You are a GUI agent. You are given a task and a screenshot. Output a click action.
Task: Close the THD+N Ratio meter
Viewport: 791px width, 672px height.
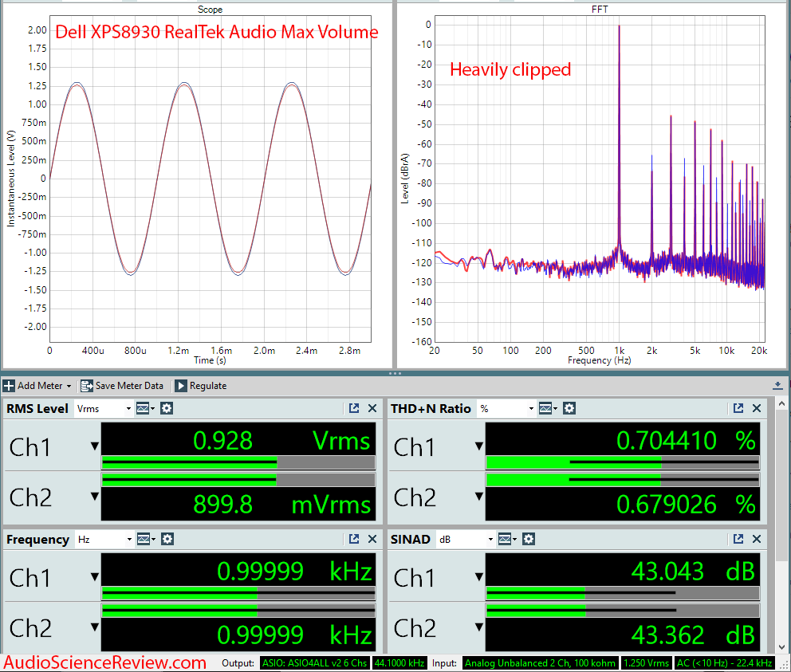click(x=757, y=408)
